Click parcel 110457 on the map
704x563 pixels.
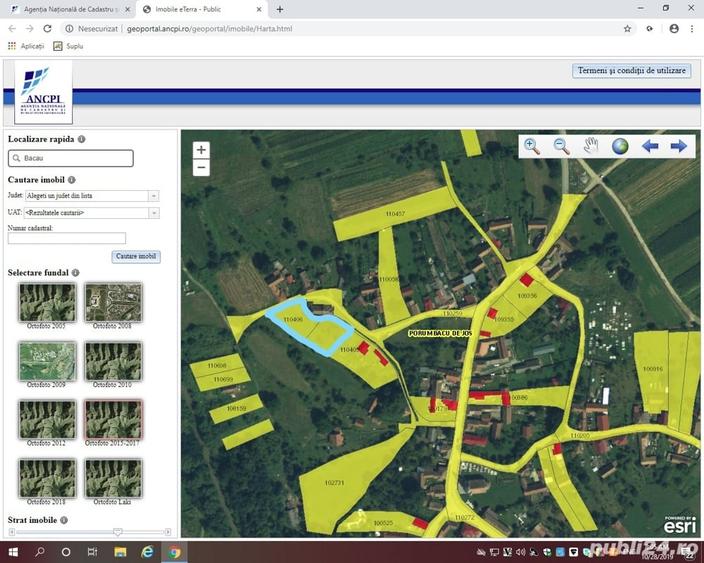pos(395,214)
